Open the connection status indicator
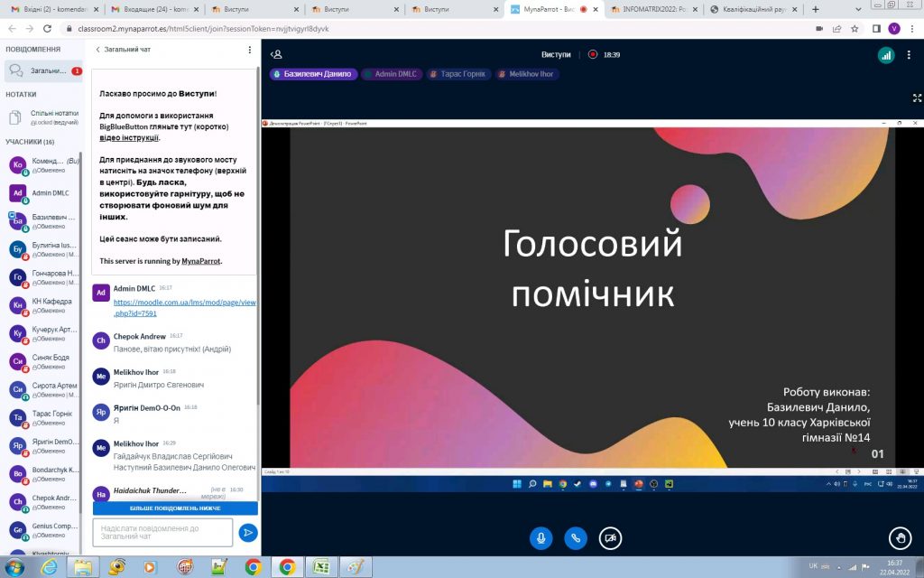 pos(885,55)
